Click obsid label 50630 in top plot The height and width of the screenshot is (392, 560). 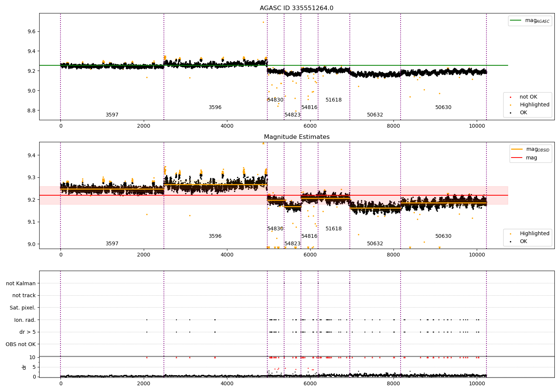coord(444,108)
